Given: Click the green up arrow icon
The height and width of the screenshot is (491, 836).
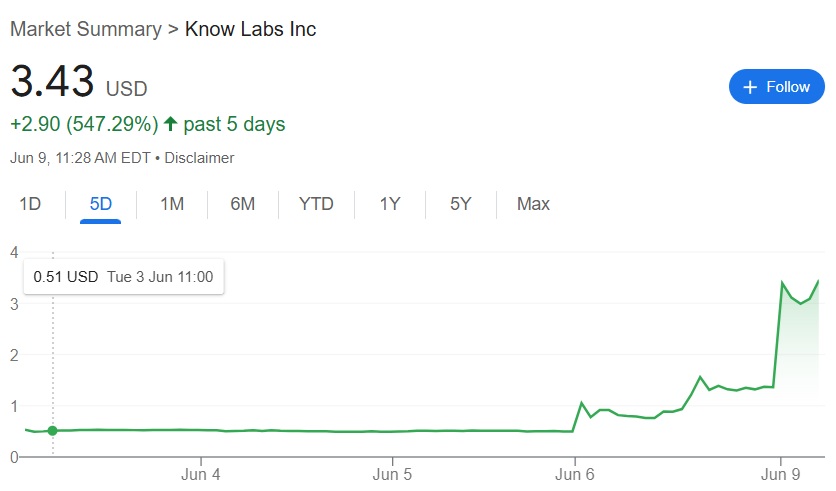Looking at the screenshot, I should (171, 124).
